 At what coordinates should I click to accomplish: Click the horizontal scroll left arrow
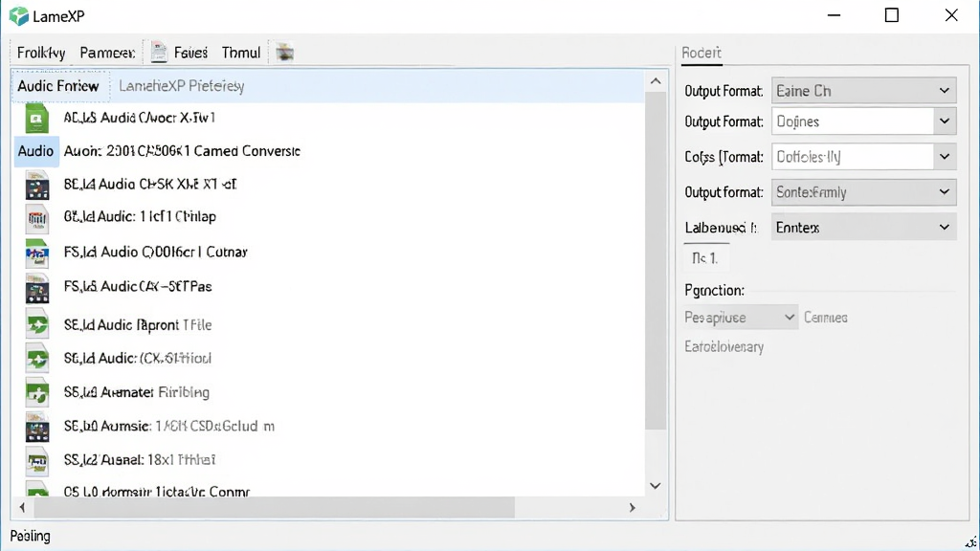(23, 508)
